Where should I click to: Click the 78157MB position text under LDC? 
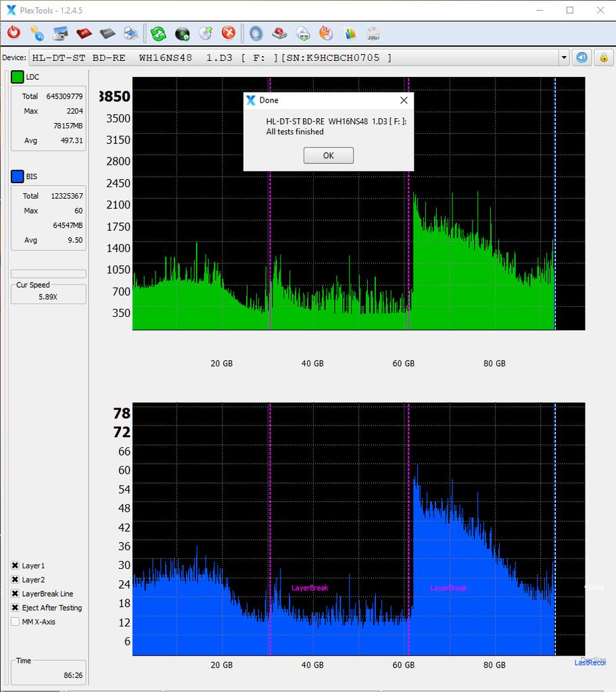click(x=68, y=126)
